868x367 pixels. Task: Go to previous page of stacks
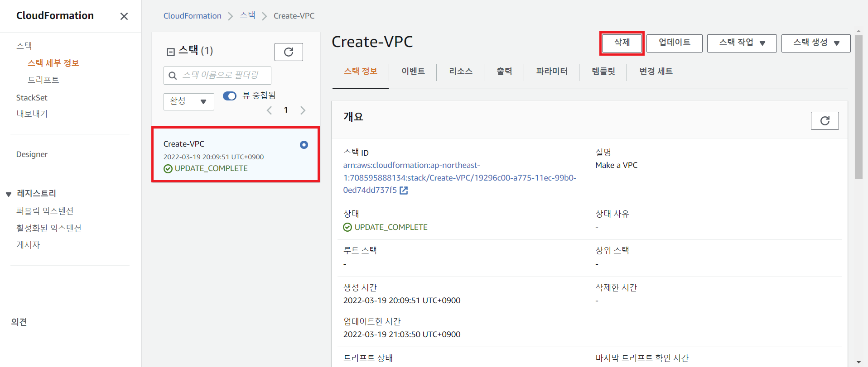coord(269,110)
